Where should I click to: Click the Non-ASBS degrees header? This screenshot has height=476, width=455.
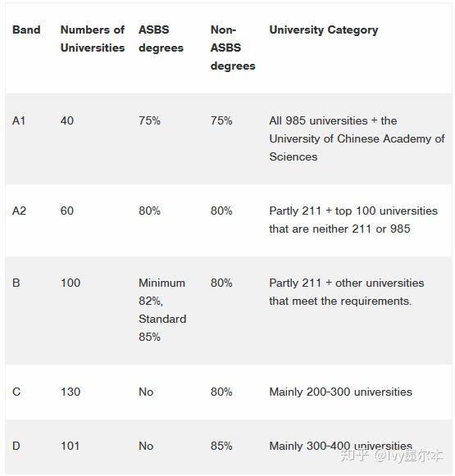(233, 48)
